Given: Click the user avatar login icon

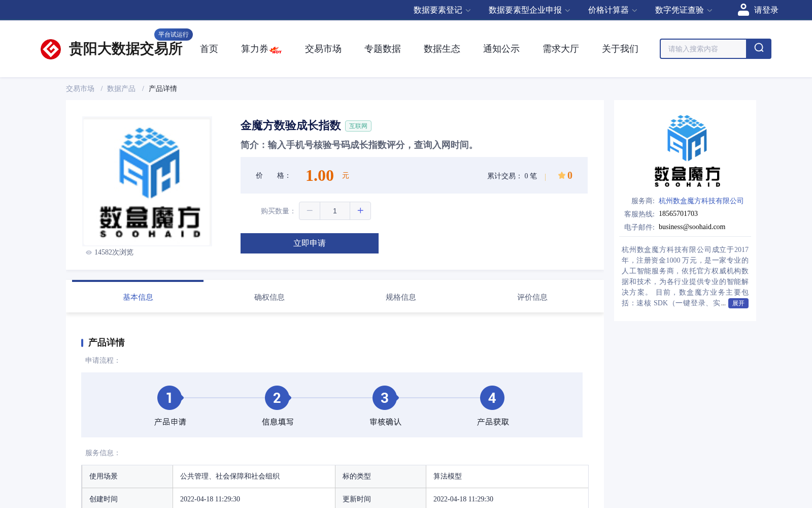Looking at the screenshot, I should pos(743,10).
